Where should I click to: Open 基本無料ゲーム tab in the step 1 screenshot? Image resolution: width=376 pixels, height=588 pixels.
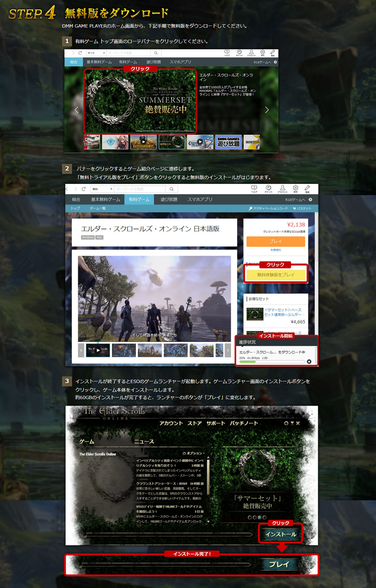[x=99, y=62]
